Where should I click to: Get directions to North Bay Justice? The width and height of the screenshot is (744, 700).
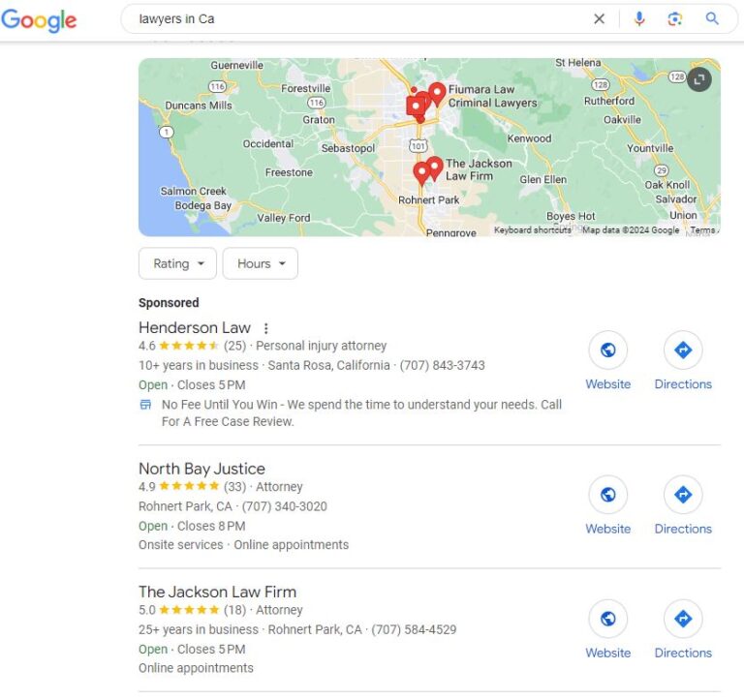[683, 496]
